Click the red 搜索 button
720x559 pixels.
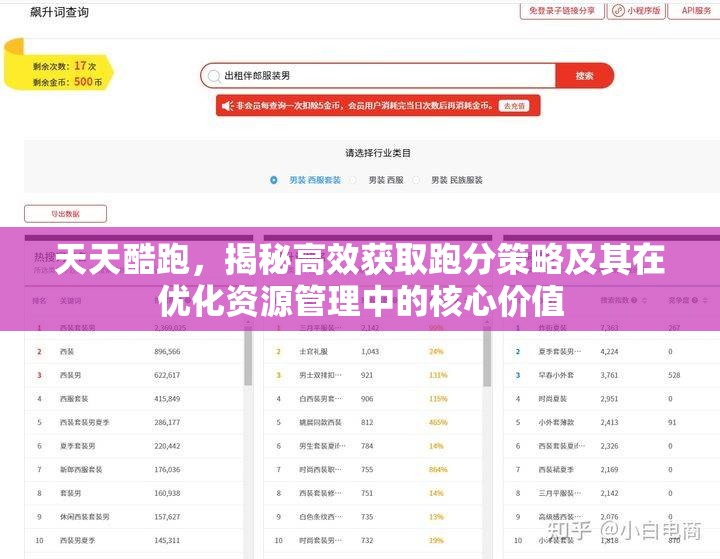coord(585,76)
